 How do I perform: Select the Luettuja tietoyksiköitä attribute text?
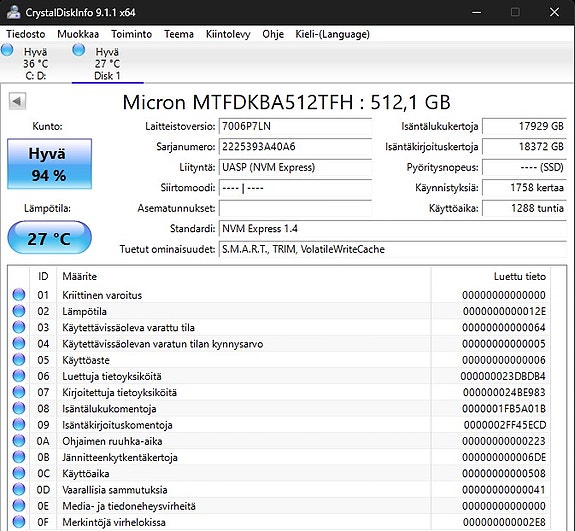tap(112, 376)
